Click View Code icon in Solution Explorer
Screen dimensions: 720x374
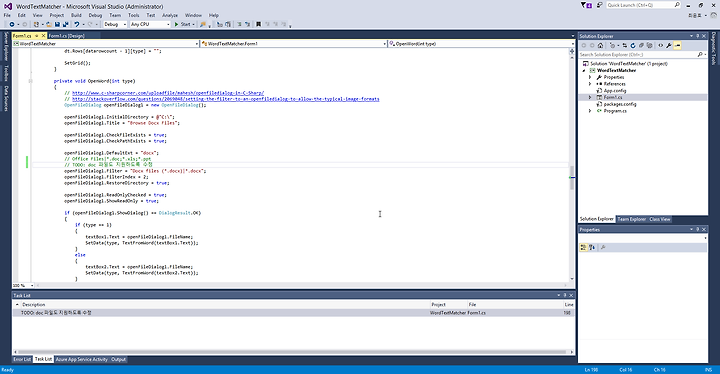coord(660,45)
